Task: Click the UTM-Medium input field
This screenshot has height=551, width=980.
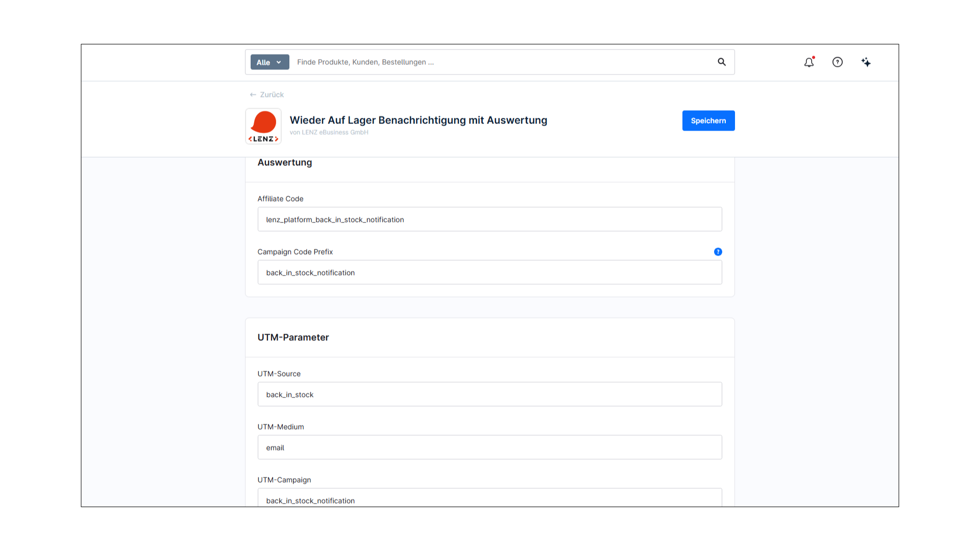Action: [x=489, y=447]
